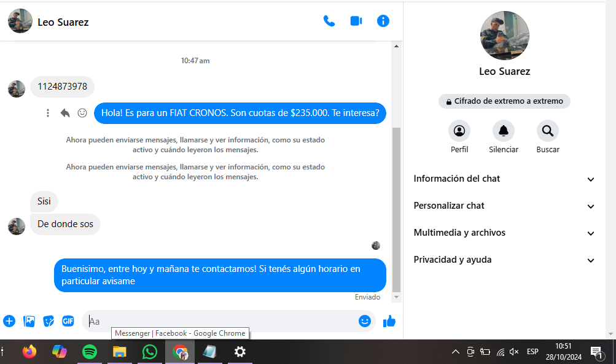Screen dimensions: 616x364
Task: Open Settings gear in the taskbar
Action: coord(240,352)
